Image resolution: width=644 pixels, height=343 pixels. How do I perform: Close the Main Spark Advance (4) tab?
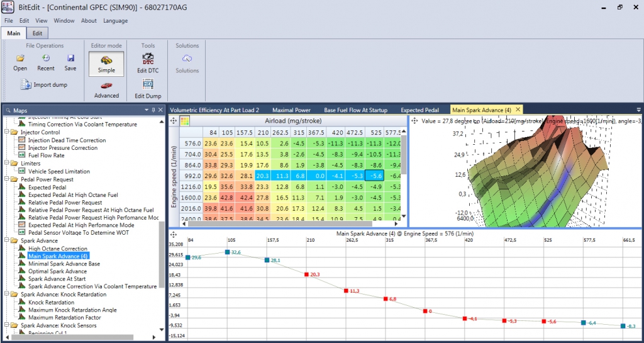(518, 110)
